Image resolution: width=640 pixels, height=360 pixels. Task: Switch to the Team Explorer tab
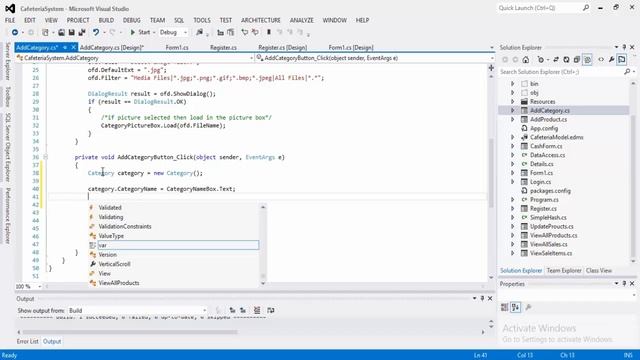(x=564, y=271)
